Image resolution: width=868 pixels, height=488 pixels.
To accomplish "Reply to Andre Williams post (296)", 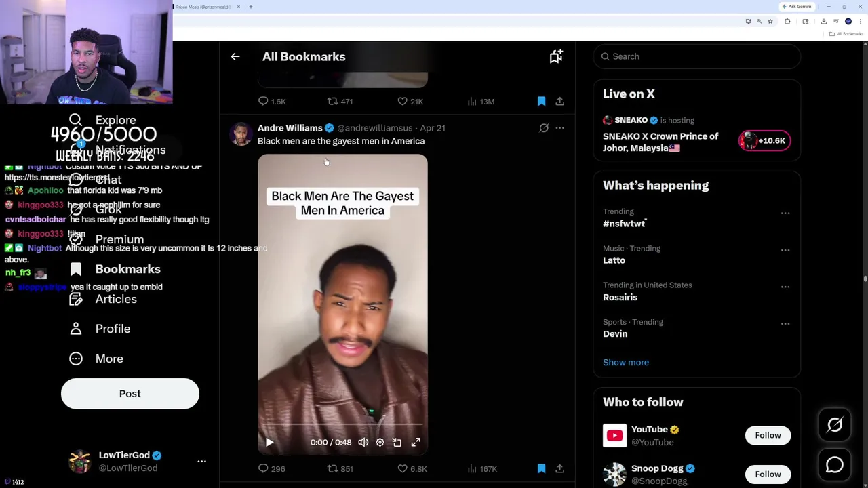I will (271, 468).
